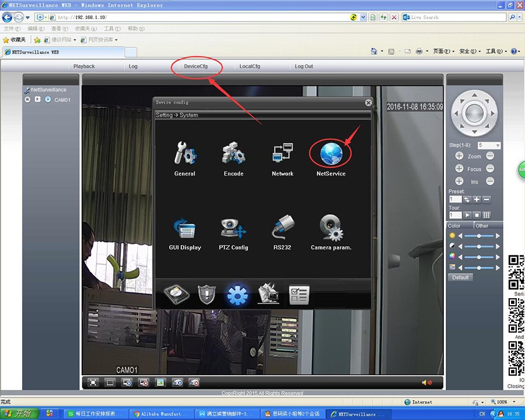
Task: Toggle fullscreen view in the bottom toolbar
Action: pyautogui.click(x=93, y=383)
